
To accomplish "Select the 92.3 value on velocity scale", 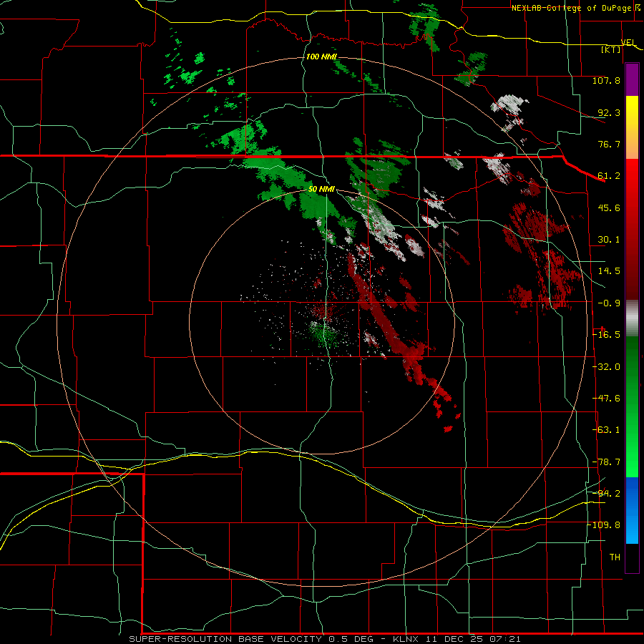I will click(x=609, y=112).
